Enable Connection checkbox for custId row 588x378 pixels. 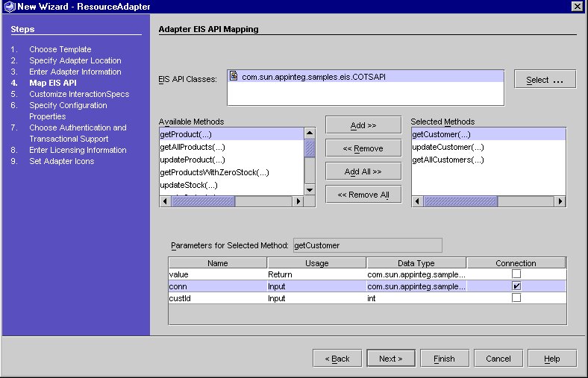coord(516,297)
